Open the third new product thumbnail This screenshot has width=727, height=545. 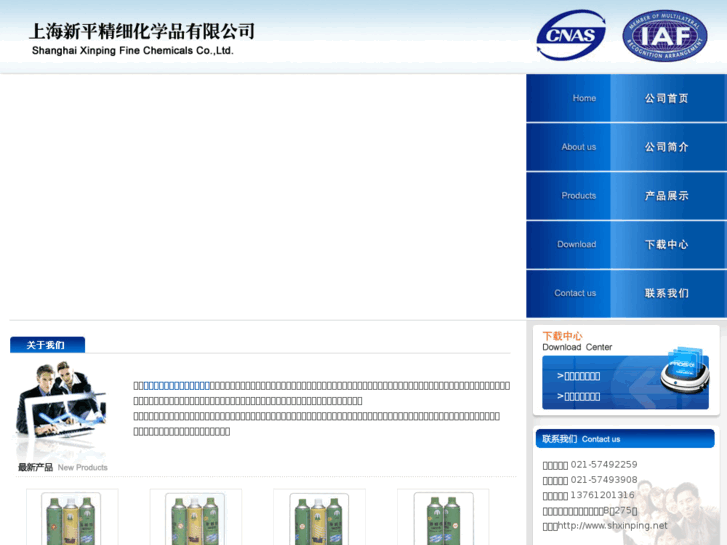319,518
